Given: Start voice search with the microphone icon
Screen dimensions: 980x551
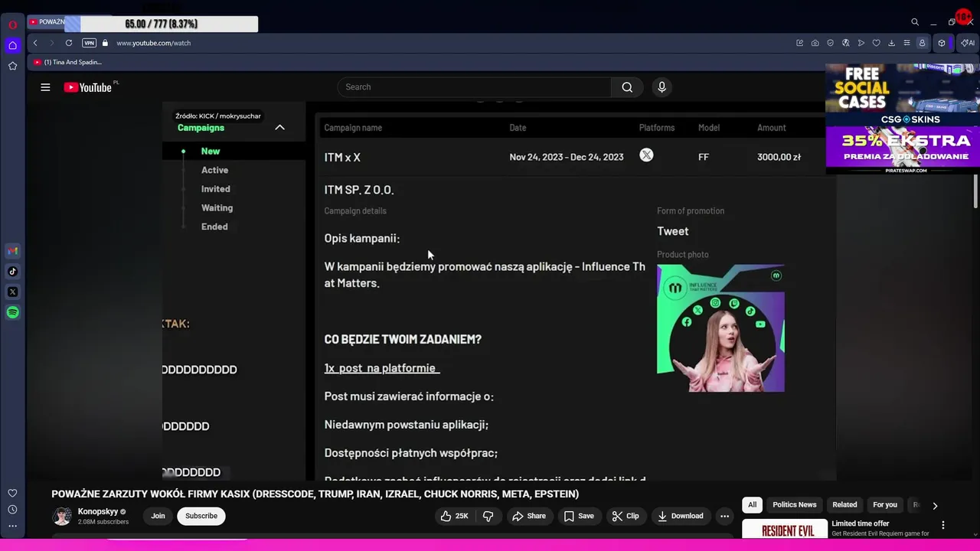Looking at the screenshot, I should [x=662, y=87].
